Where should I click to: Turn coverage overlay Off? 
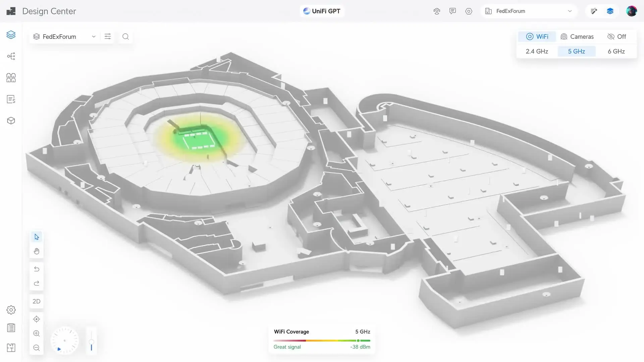[x=616, y=37]
